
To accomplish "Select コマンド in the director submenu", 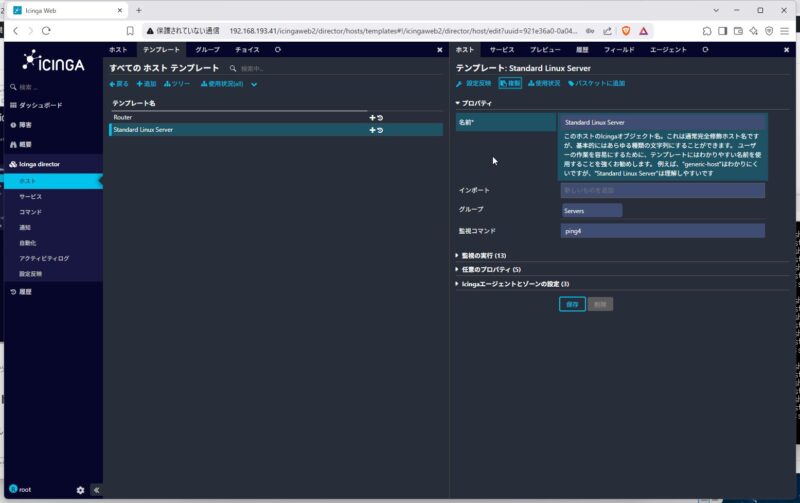I will (31, 212).
